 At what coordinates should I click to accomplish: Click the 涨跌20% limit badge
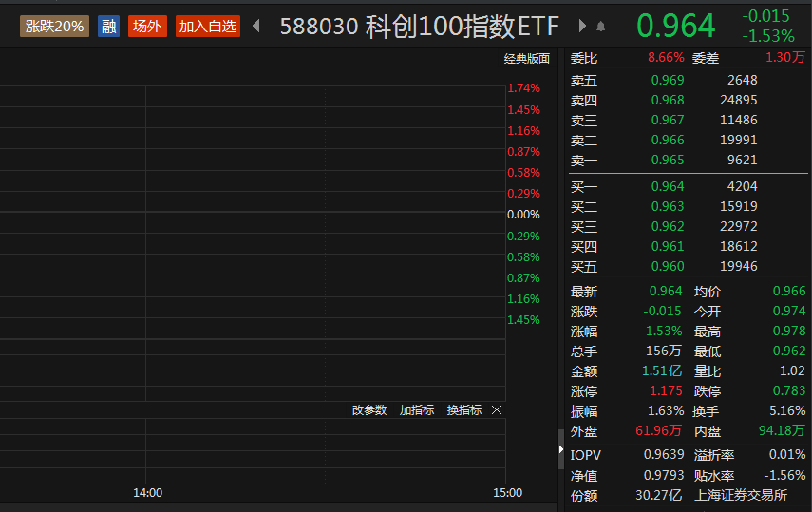(54, 26)
